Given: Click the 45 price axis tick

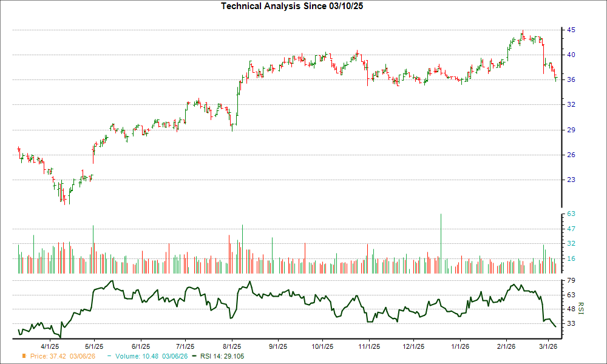Looking at the screenshot, I should [571, 29].
